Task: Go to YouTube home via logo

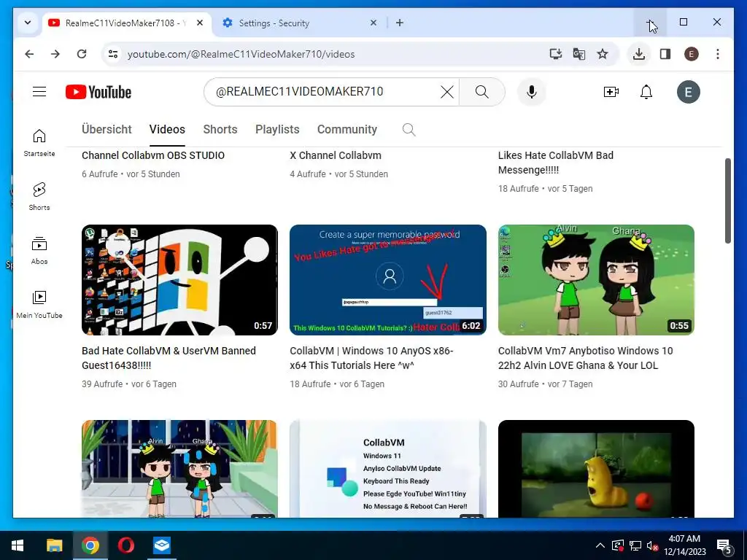Action: 98,92
